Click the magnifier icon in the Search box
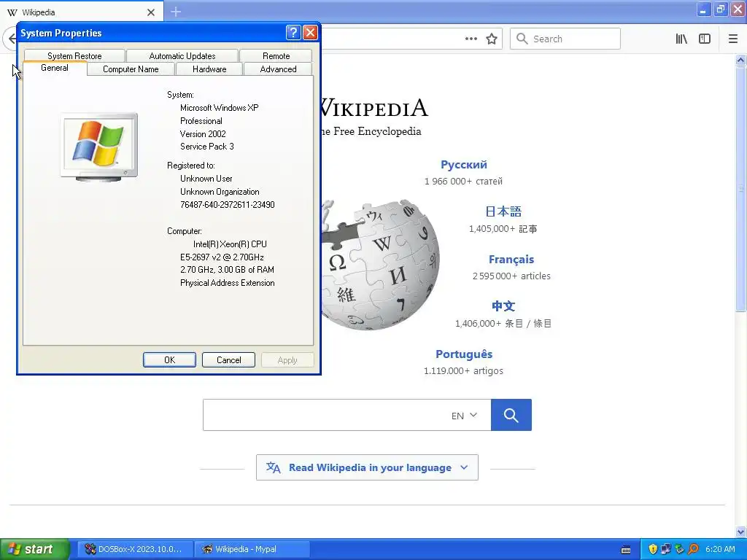This screenshot has width=747, height=560. coord(522,39)
